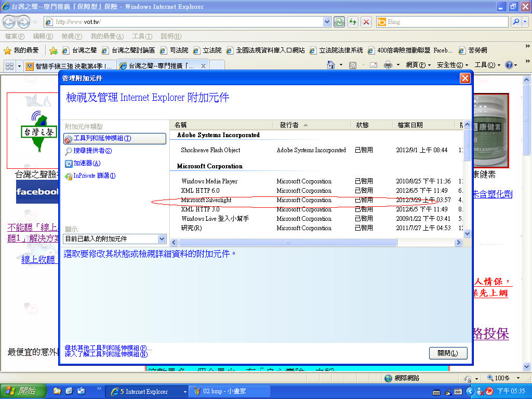Viewport: 532px width, 399px height.
Task: Click the add-on list scroll down arrow
Action: coord(467,233)
